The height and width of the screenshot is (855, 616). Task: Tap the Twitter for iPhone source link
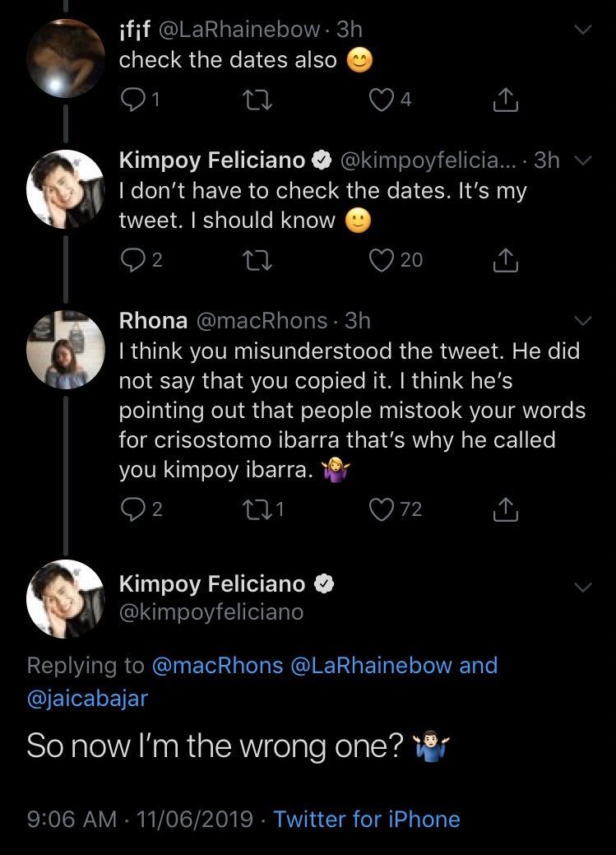[366, 819]
